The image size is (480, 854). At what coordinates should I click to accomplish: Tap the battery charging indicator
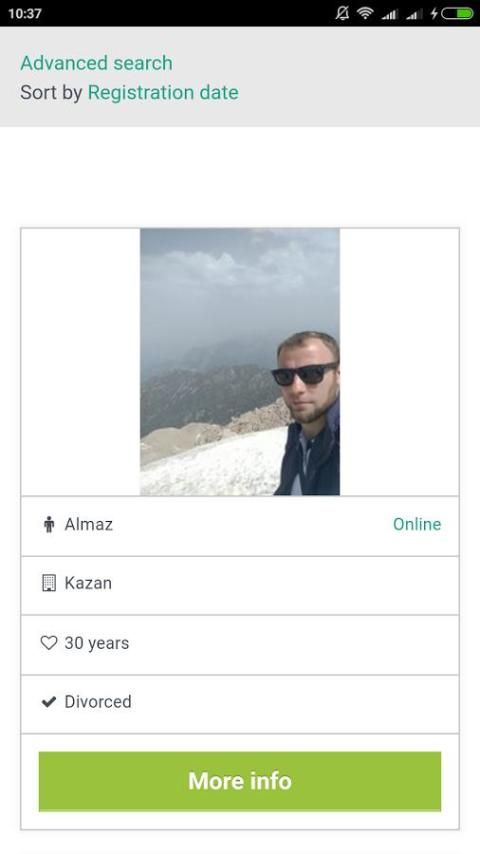point(452,13)
